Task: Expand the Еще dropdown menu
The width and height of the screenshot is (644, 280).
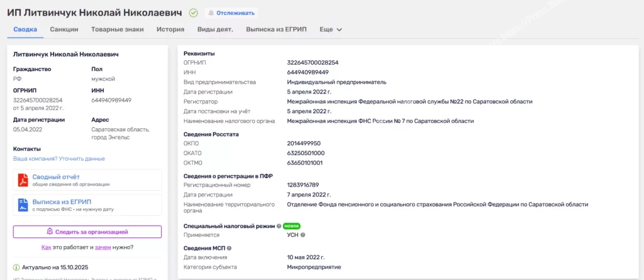Action: click(331, 30)
